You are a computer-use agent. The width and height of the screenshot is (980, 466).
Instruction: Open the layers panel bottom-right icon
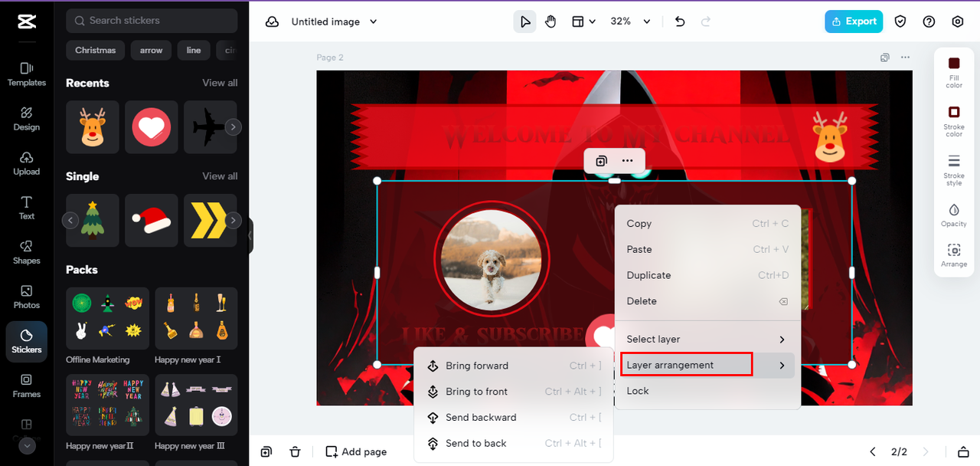coord(963,452)
